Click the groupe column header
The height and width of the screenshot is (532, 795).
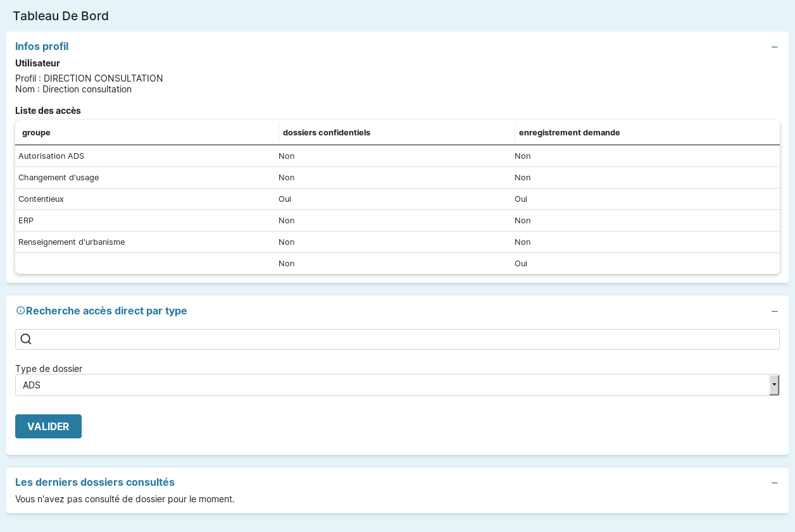pyautogui.click(x=36, y=132)
